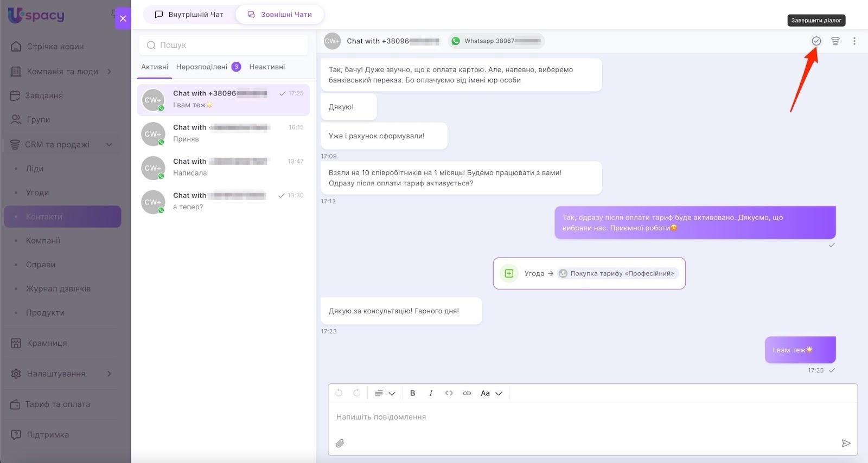The width and height of the screenshot is (868, 463).
Task: Open Групи in sidebar
Action: tap(38, 119)
